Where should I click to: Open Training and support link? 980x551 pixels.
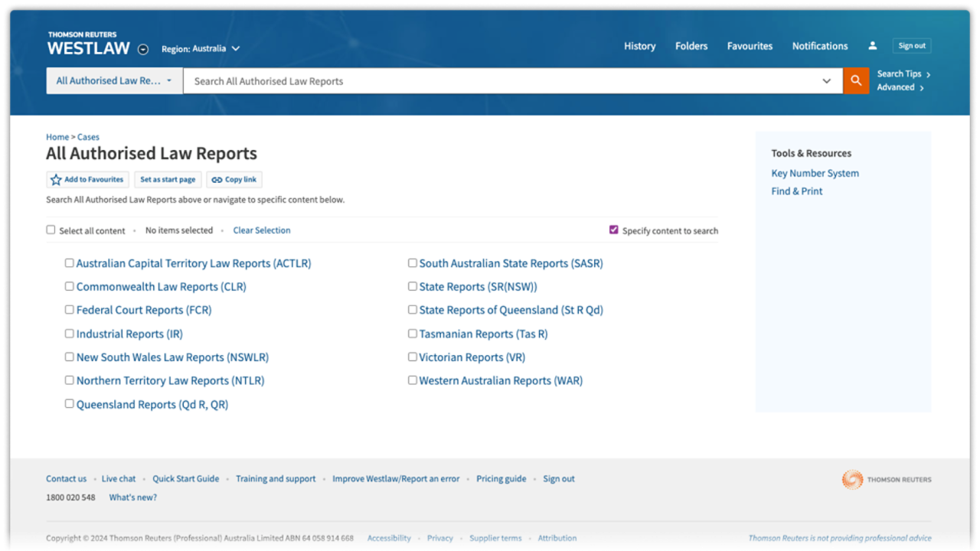coord(276,479)
